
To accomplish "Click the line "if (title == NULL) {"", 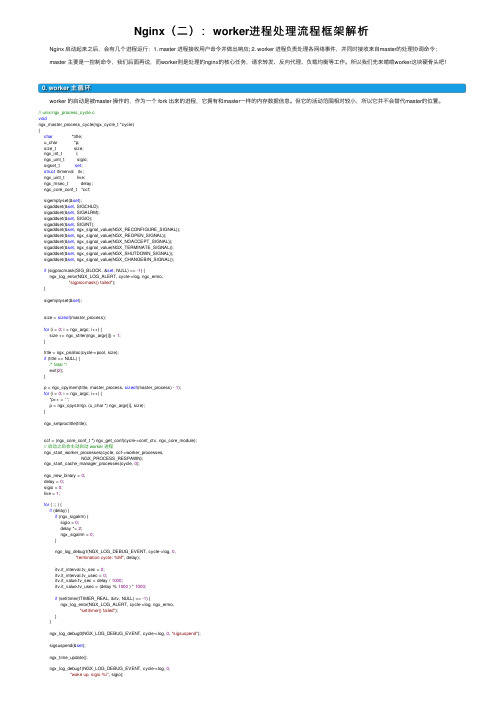I will (62, 358).
